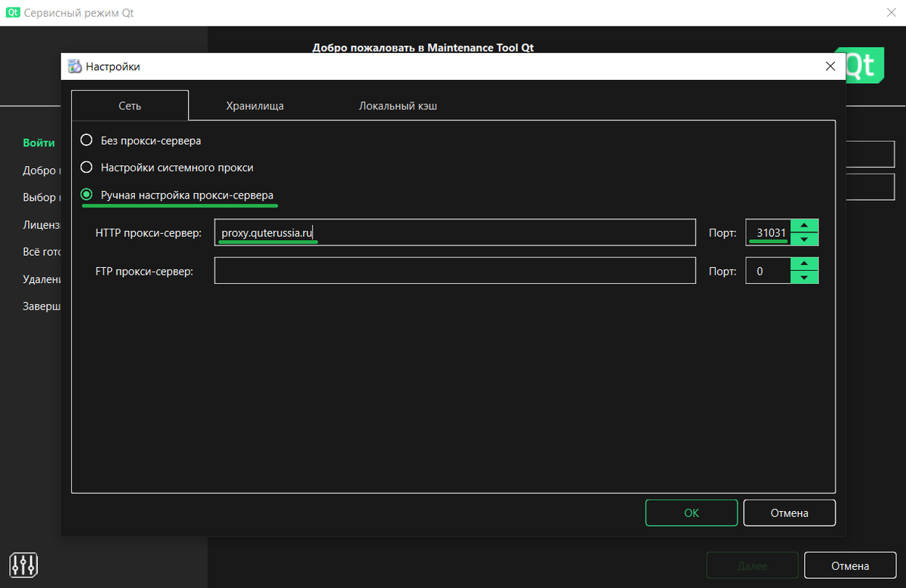Increase the HTTP proxy port value

click(x=804, y=226)
